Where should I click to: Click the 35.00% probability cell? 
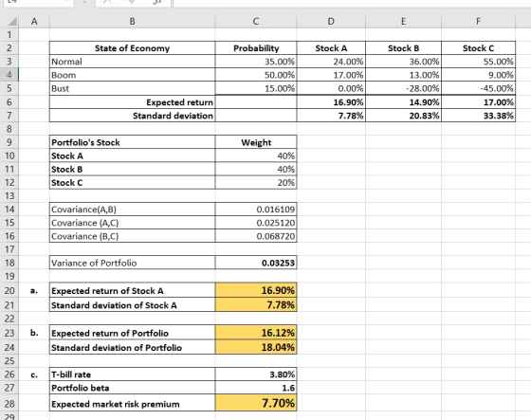click(256, 62)
